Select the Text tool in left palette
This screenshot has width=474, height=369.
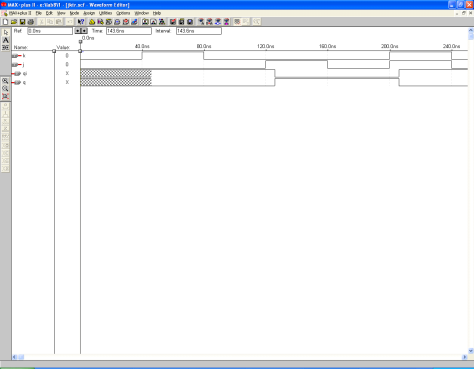(6, 40)
